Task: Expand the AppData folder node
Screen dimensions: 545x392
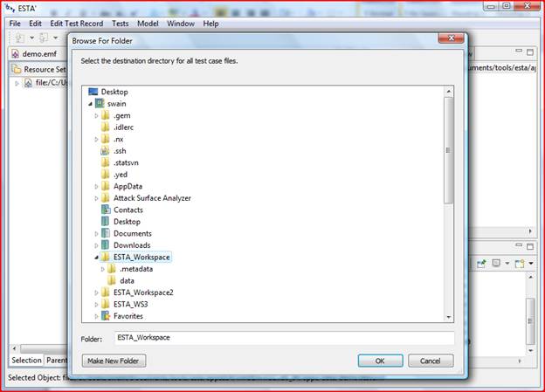Action: pyautogui.click(x=96, y=186)
